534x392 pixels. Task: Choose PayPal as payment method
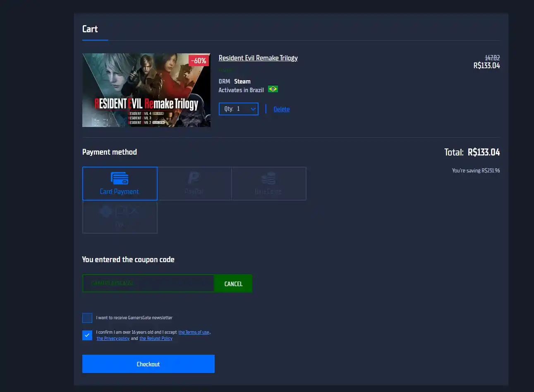pyautogui.click(x=194, y=184)
